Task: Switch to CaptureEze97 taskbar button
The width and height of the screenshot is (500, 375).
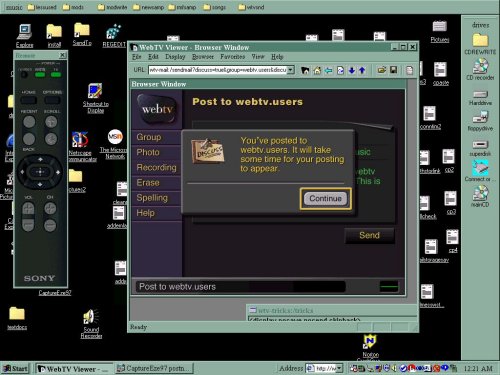Action: tap(154, 368)
